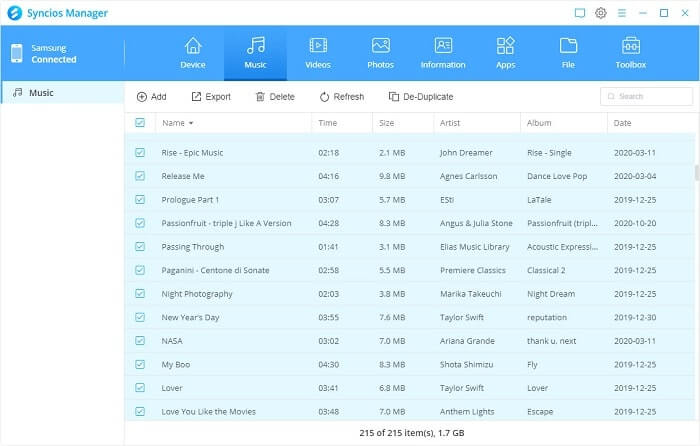Uncheck the Passionfruit song checkbox
700x446 pixels.
(x=140, y=223)
